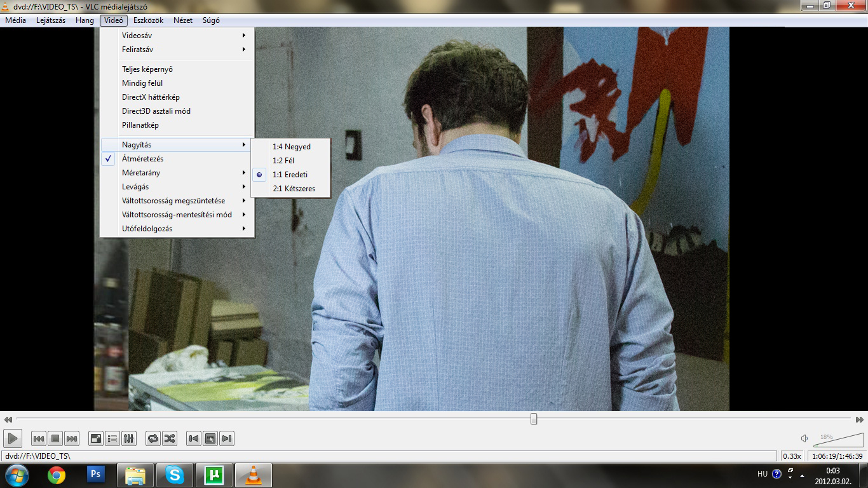Uncheck the Átméretezés option
Viewport: 868px width, 488px height.
pyautogui.click(x=177, y=159)
